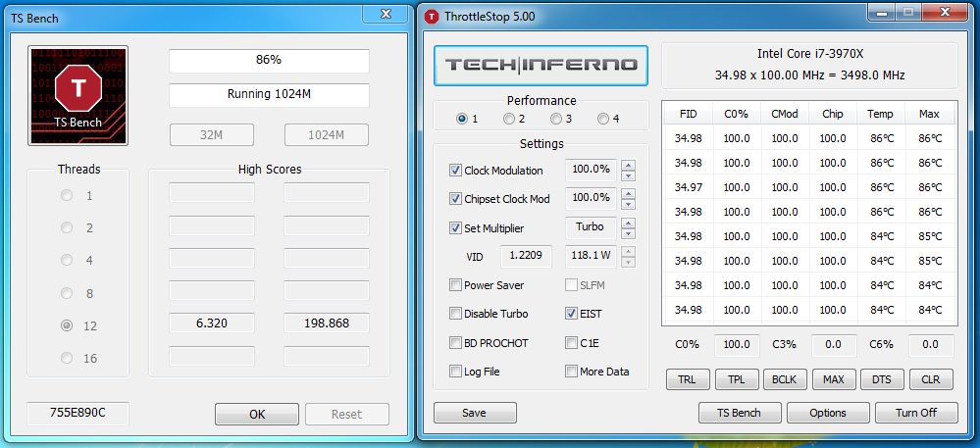
Task: Enable the Power Saver checkbox
Action: point(455,285)
